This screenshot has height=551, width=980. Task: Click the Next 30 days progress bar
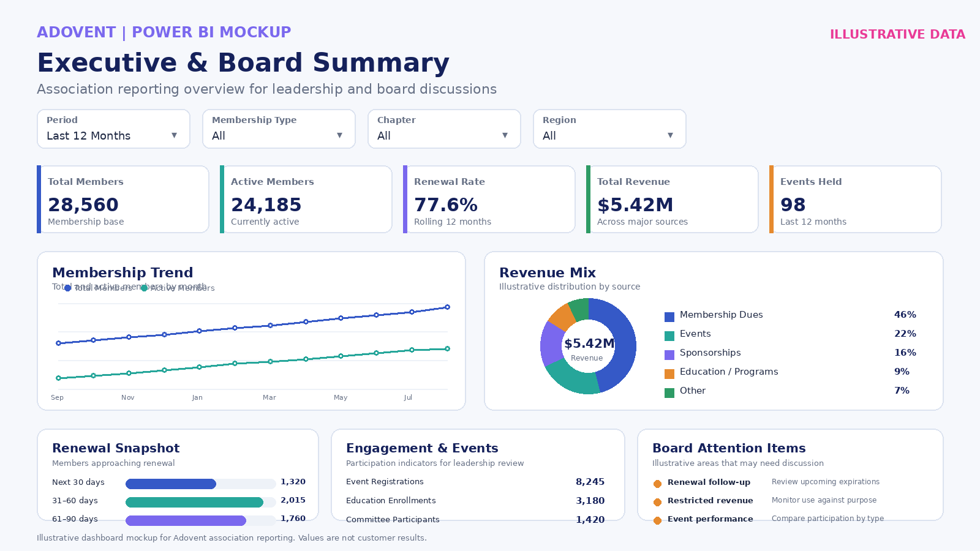click(x=201, y=484)
